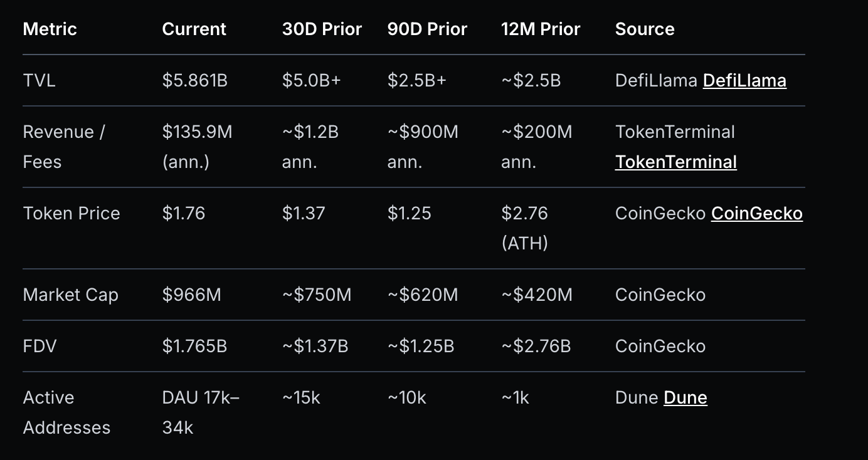Screen dimensions: 868x460
Task: Select the Active Addresses row label
Action: pyautogui.click(x=66, y=412)
